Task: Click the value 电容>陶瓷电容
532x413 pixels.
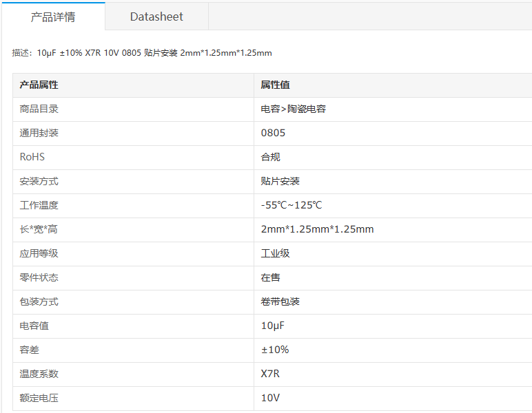Action: (x=293, y=109)
